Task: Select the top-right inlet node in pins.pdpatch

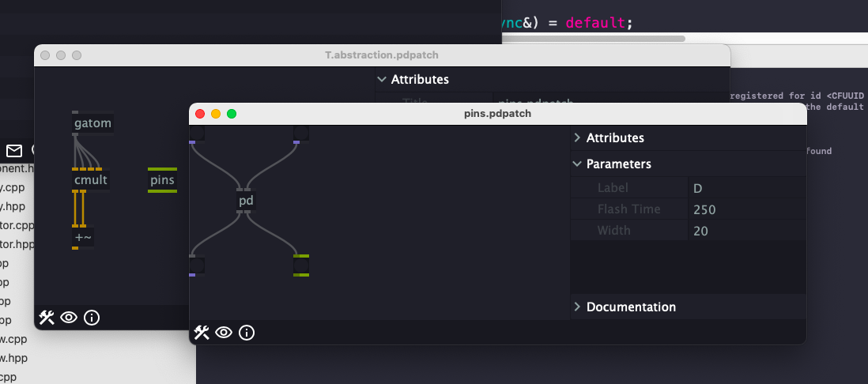Action: [x=301, y=134]
